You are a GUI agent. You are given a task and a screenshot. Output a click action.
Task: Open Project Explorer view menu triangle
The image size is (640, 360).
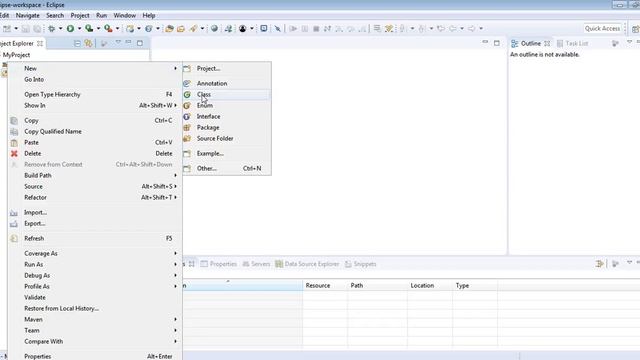click(118, 42)
